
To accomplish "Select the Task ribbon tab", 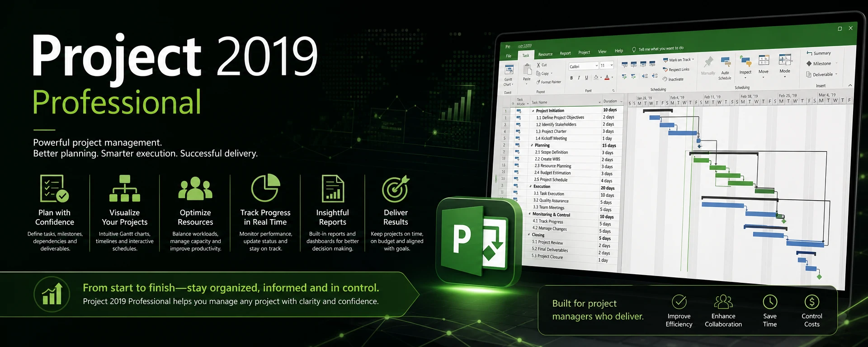I will click(526, 55).
